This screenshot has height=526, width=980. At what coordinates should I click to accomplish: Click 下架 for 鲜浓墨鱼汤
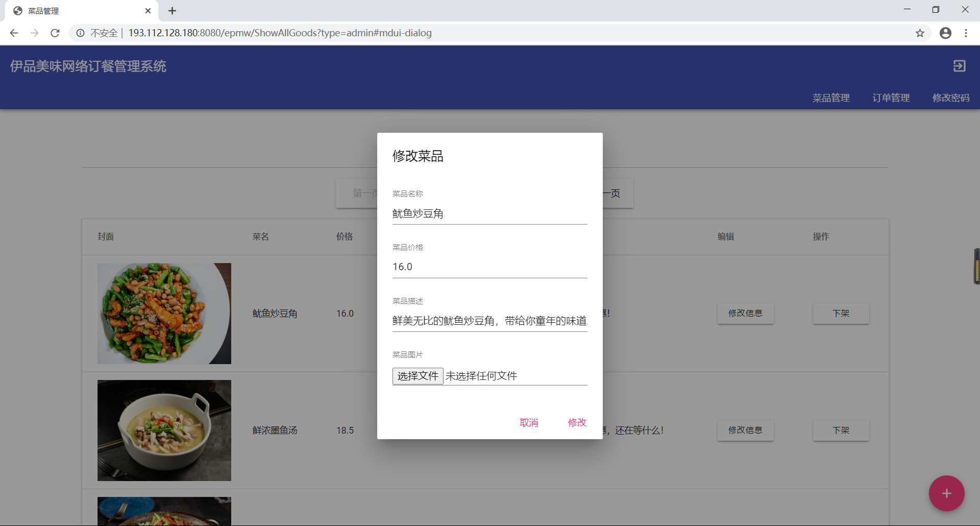coord(841,430)
